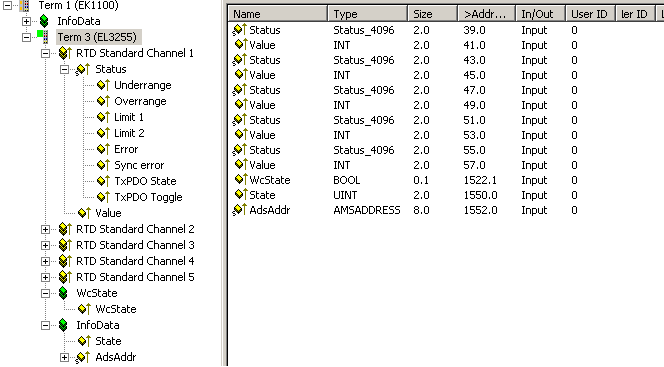664x367 pixels.
Task: Select the TxPDO Toggle tree label
Action: point(148,197)
